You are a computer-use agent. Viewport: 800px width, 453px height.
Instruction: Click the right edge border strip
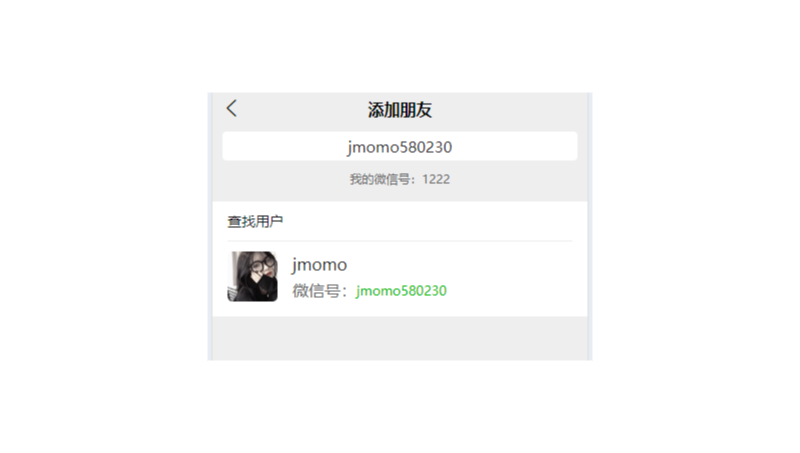pos(590,226)
